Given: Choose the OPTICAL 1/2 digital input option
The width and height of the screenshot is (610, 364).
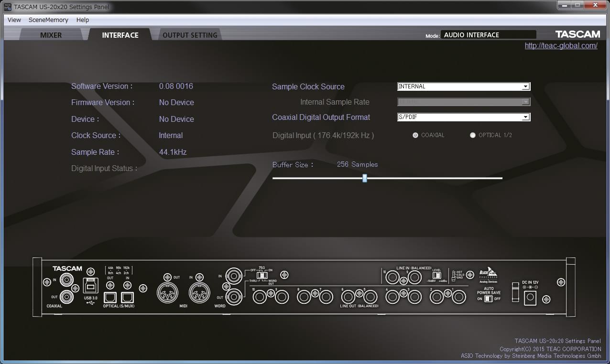Looking at the screenshot, I should 473,135.
